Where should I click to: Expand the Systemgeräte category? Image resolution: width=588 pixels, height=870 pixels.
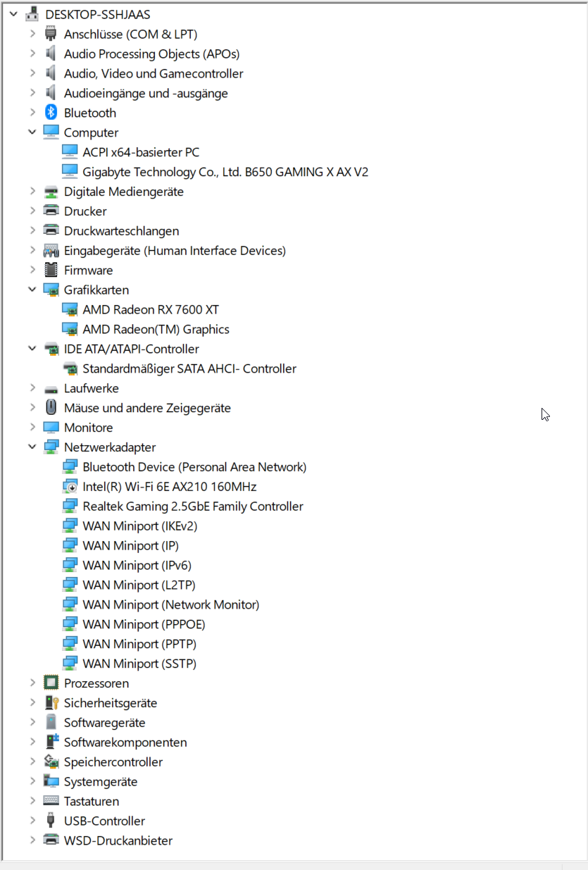coord(32,781)
